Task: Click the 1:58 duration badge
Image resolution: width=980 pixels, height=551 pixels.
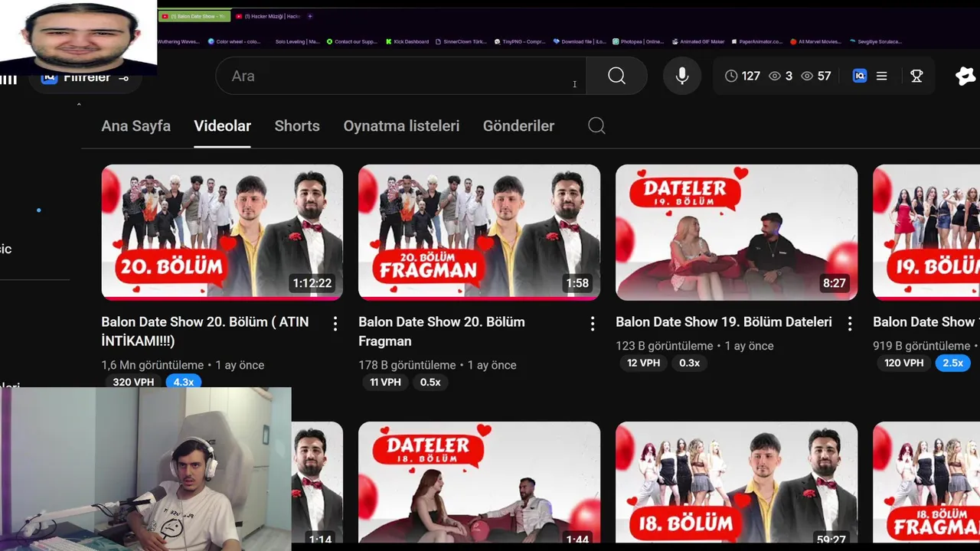Action: click(577, 283)
